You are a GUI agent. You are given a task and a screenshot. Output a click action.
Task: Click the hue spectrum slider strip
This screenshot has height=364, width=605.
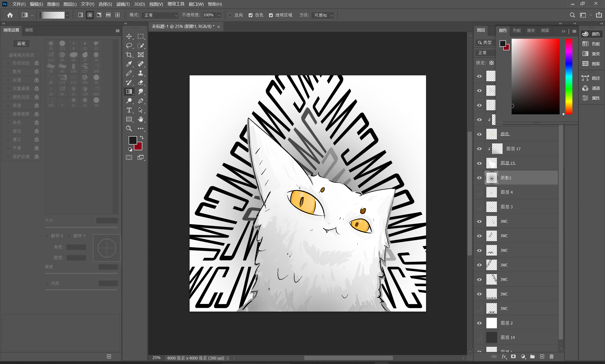569,76
